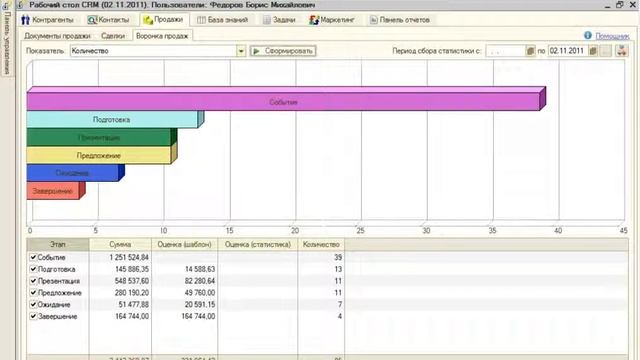The height and width of the screenshot is (360, 640).
Task: Click the blue Ожидание bar
Action: pos(73,173)
